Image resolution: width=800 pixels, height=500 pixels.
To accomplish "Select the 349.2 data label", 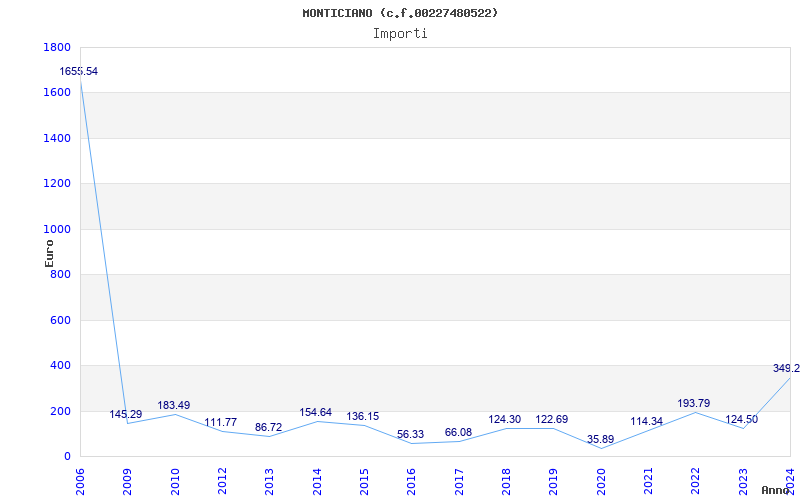I will tap(786, 368).
